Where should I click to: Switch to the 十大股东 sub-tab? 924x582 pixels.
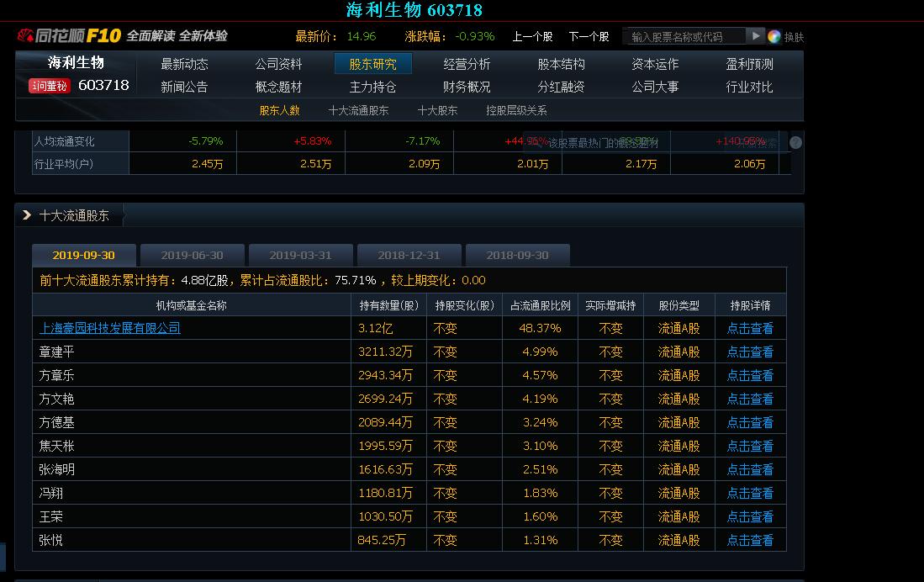437,110
